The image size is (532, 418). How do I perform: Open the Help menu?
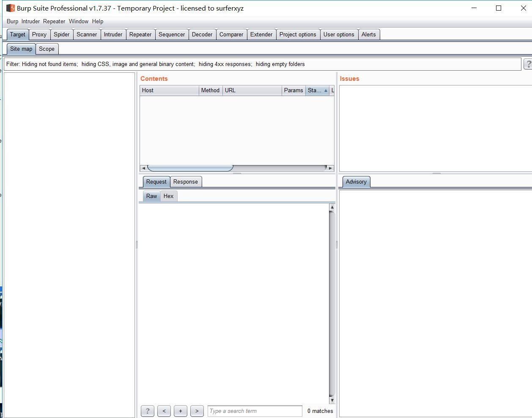tap(98, 21)
